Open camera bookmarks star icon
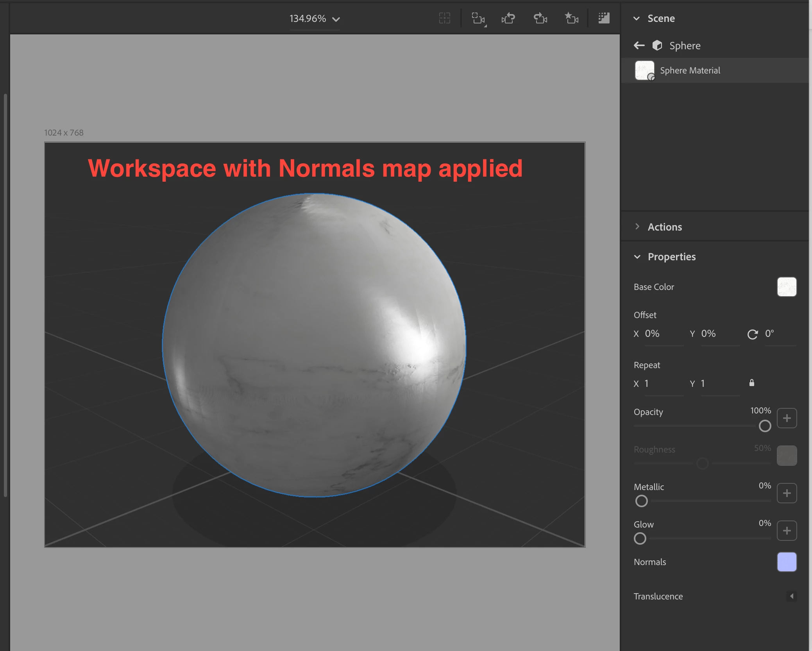812x651 pixels. point(571,18)
